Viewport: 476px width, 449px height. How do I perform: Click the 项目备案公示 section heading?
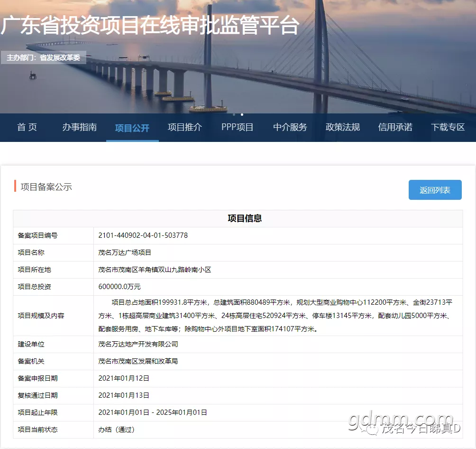pyautogui.click(x=46, y=187)
